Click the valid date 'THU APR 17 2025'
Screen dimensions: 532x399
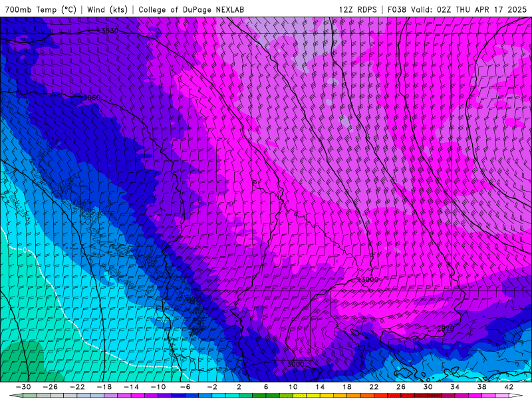[x=491, y=9]
